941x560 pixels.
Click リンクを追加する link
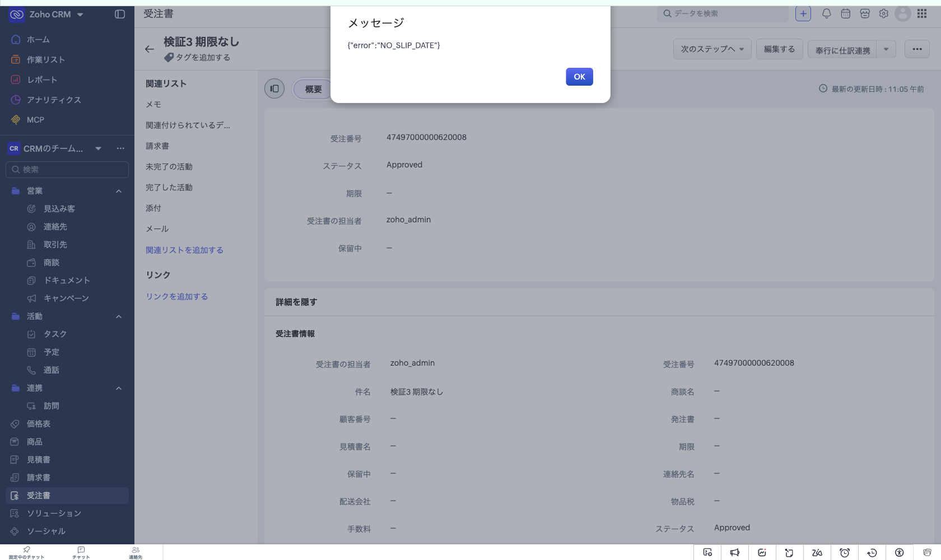[177, 297]
